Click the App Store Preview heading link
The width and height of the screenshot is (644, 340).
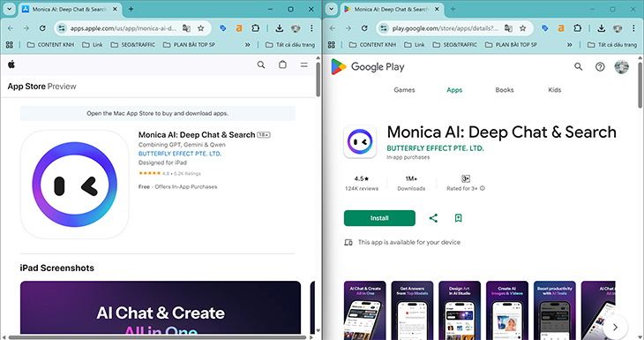click(x=41, y=87)
